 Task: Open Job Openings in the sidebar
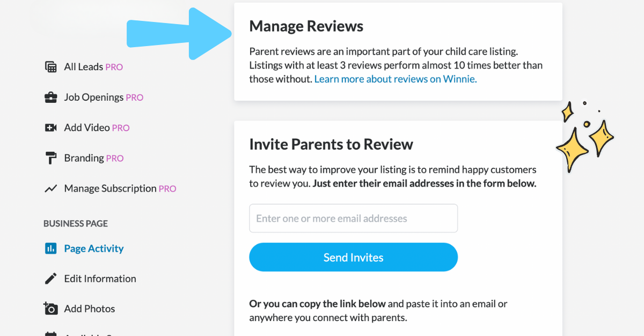click(x=104, y=98)
